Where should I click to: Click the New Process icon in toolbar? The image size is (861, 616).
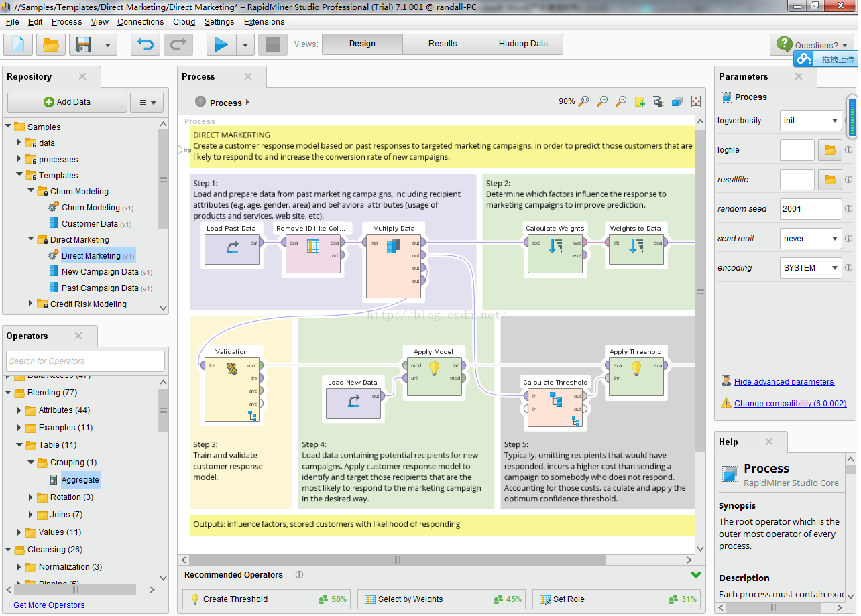(x=18, y=45)
